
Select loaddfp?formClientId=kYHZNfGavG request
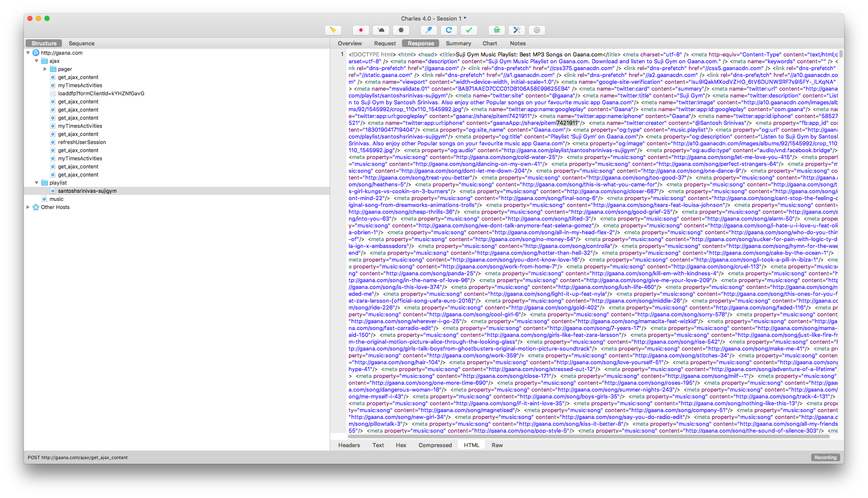click(x=101, y=94)
